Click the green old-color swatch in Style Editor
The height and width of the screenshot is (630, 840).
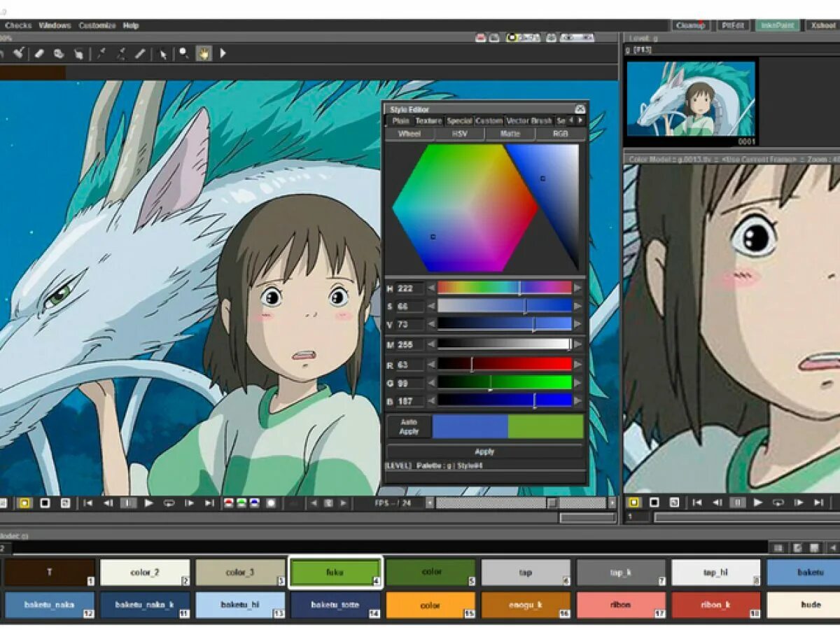(x=545, y=426)
